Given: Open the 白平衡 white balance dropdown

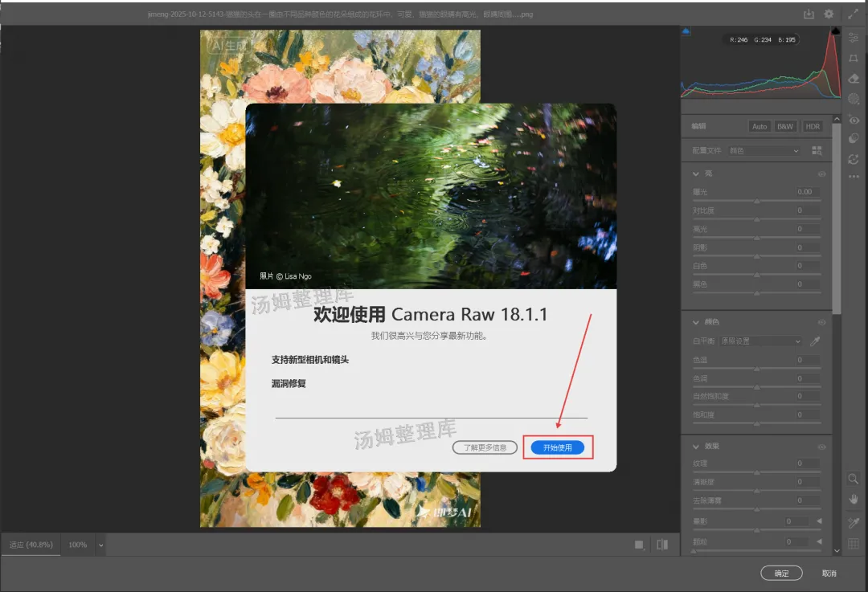Looking at the screenshot, I should (760, 341).
